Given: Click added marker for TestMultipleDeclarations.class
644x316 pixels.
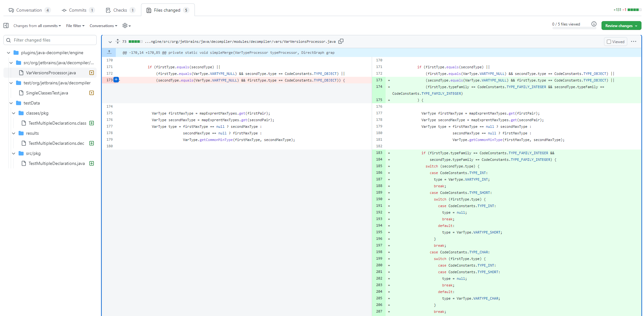Looking at the screenshot, I should 92,123.
